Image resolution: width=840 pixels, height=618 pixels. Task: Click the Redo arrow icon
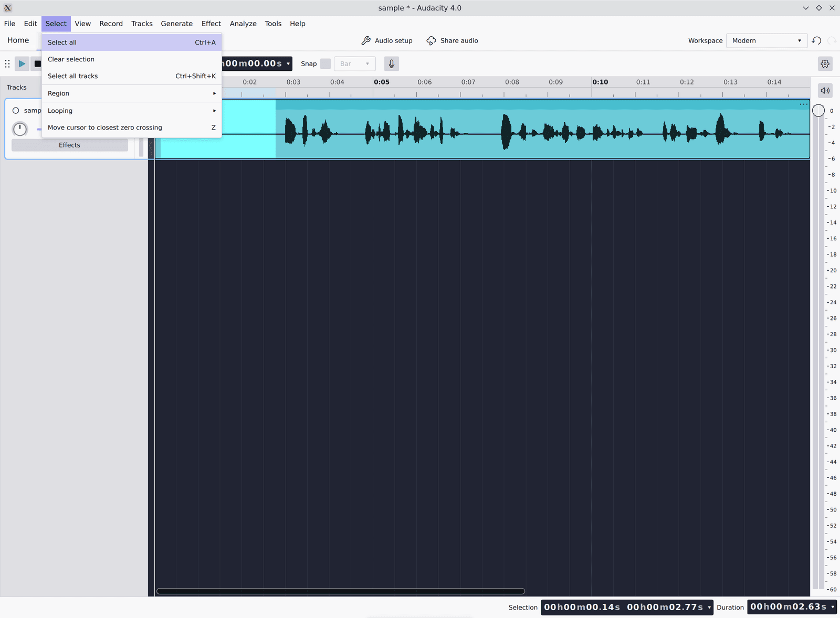pyautogui.click(x=832, y=40)
